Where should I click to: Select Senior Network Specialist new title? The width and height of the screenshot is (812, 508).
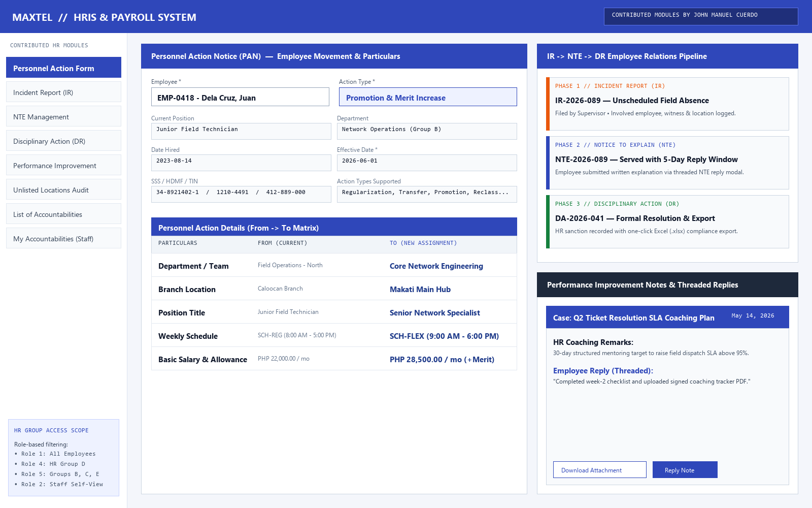(434, 313)
